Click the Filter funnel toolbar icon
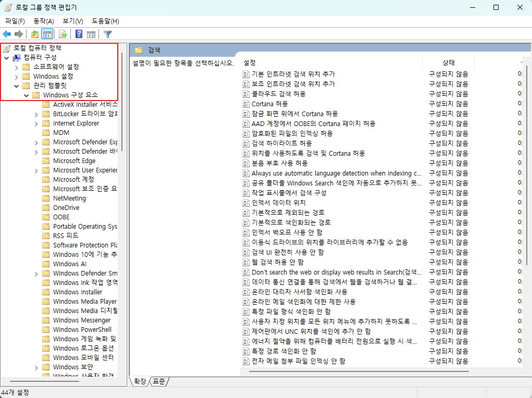Image resolution: width=532 pixels, height=398 pixels. 107,34
